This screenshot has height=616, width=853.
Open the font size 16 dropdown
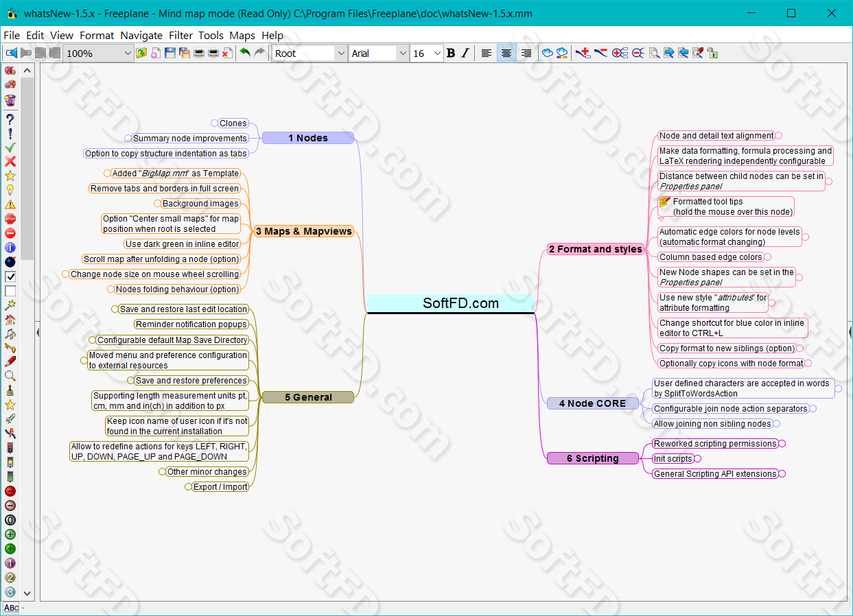tap(437, 53)
